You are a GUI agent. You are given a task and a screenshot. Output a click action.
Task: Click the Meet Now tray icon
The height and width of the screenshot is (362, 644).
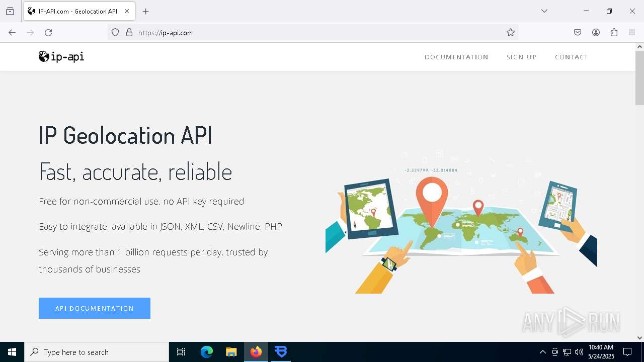(x=555, y=352)
